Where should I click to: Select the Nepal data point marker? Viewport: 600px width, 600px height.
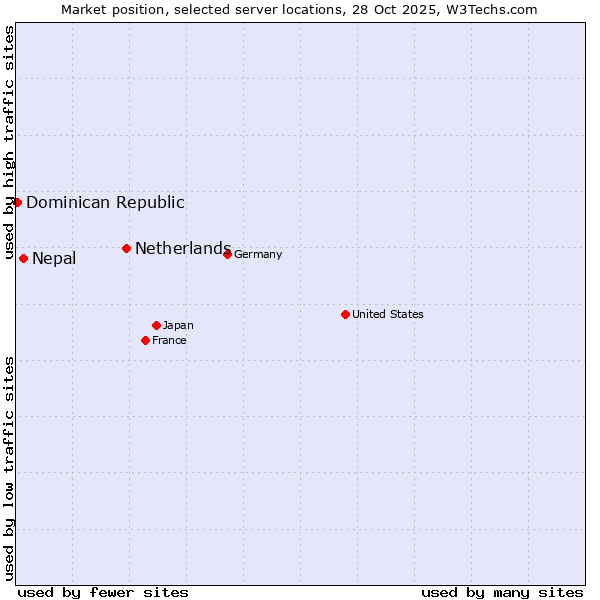(23, 258)
